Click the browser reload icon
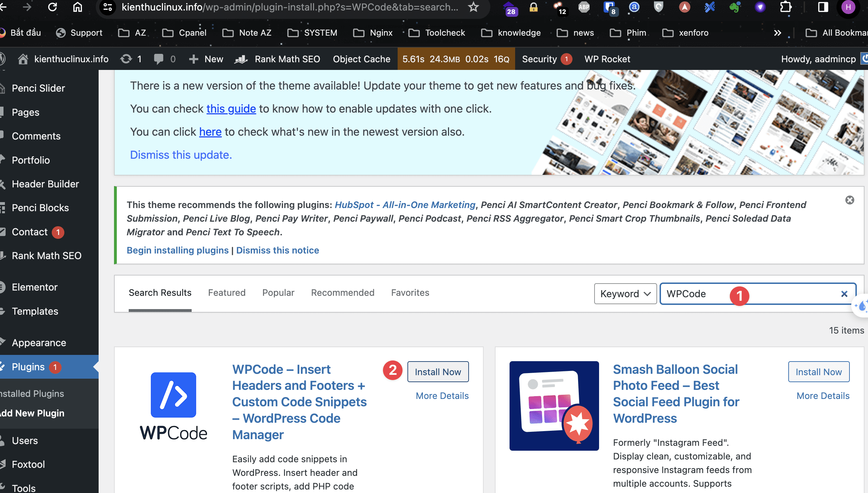Image resolution: width=868 pixels, height=493 pixels. (52, 7)
